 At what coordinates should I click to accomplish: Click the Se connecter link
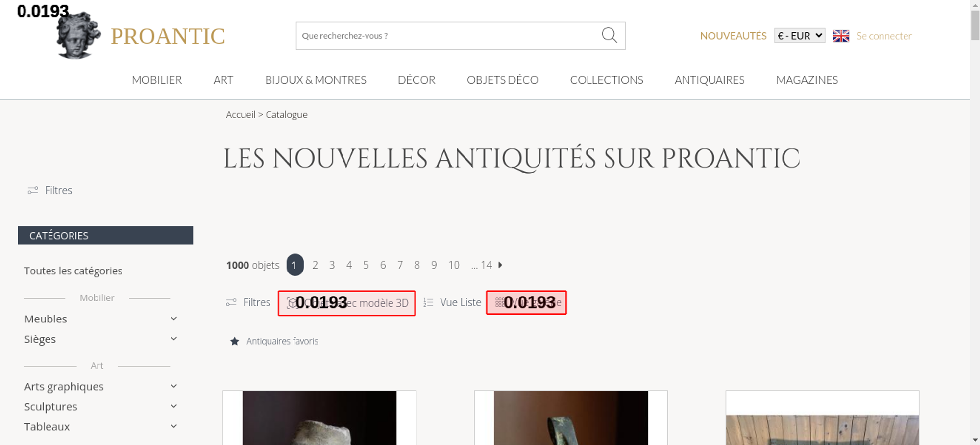pos(884,36)
